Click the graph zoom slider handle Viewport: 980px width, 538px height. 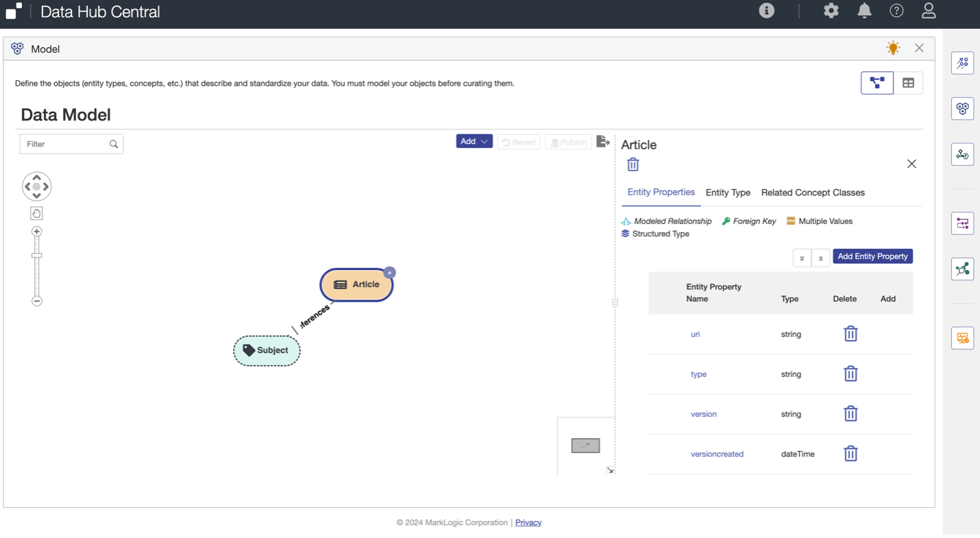37,256
